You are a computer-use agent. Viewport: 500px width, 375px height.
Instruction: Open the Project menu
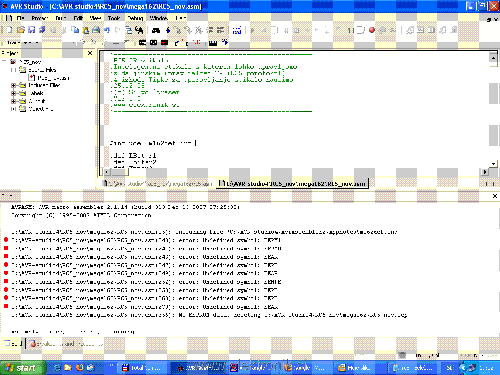click(x=39, y=18)
